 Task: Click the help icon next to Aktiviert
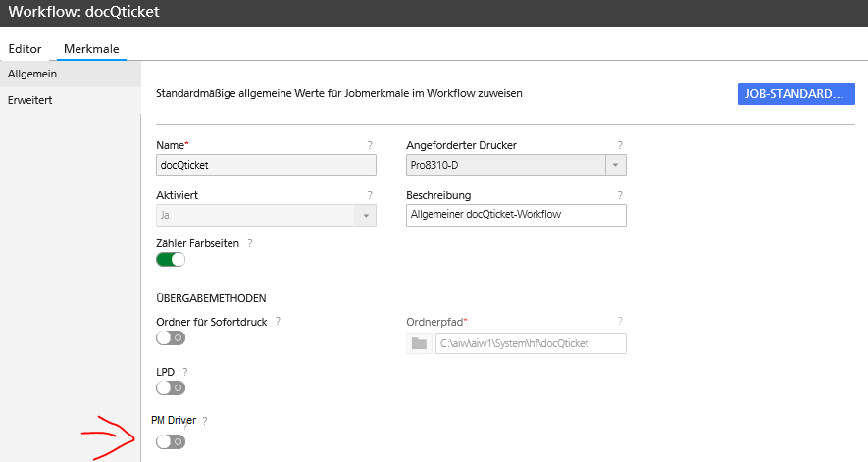pos(370,195)
